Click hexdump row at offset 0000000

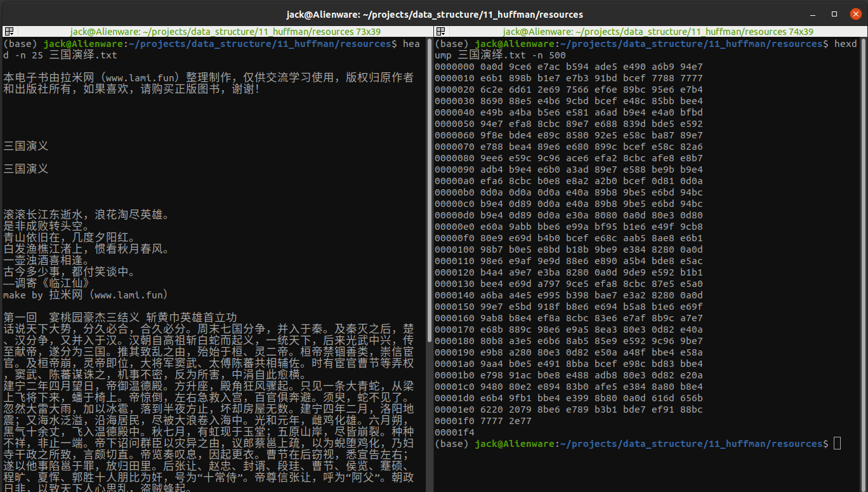coord(569,67)
